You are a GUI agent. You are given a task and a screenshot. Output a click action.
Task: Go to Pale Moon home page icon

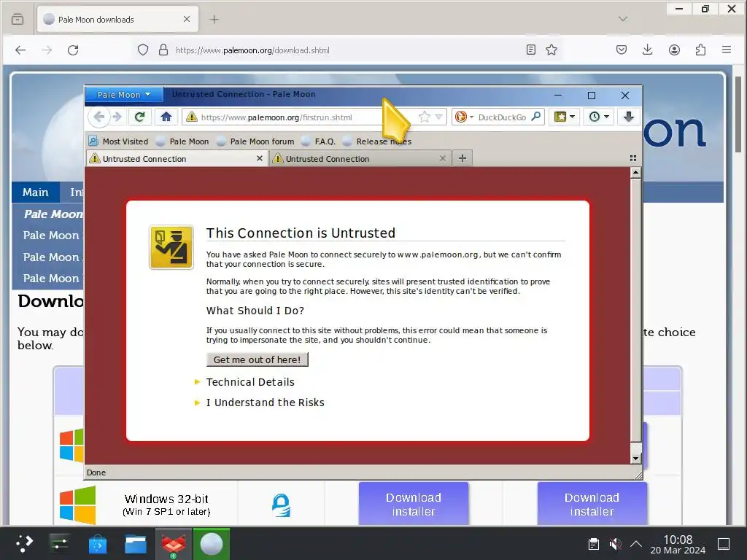pyautogui.click(x=166, y=117)
